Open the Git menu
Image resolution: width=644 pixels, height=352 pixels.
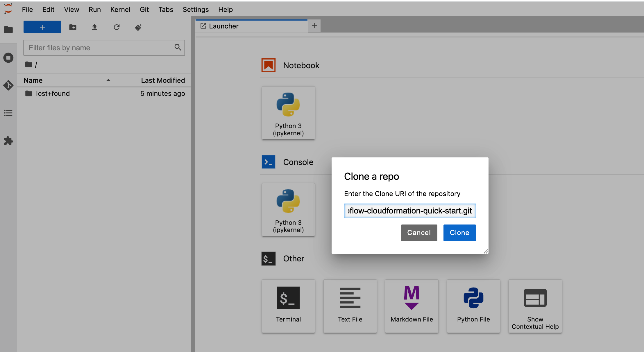coord(144,10)
